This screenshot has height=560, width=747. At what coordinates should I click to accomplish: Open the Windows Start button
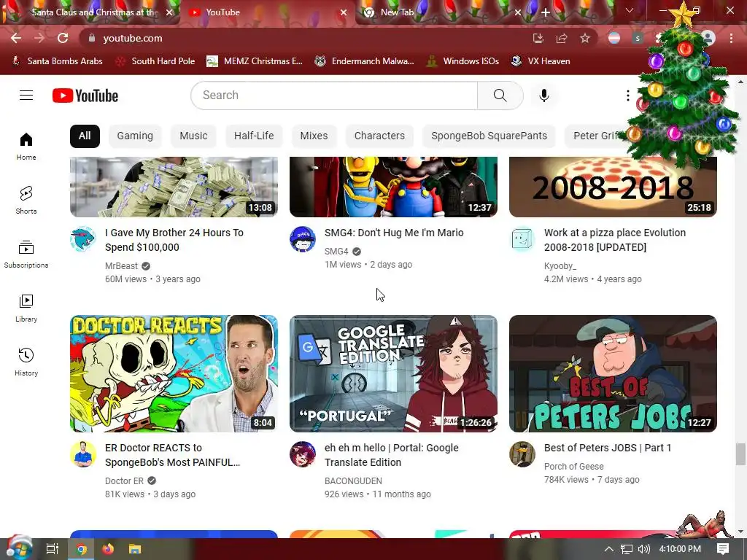point(19,548)
